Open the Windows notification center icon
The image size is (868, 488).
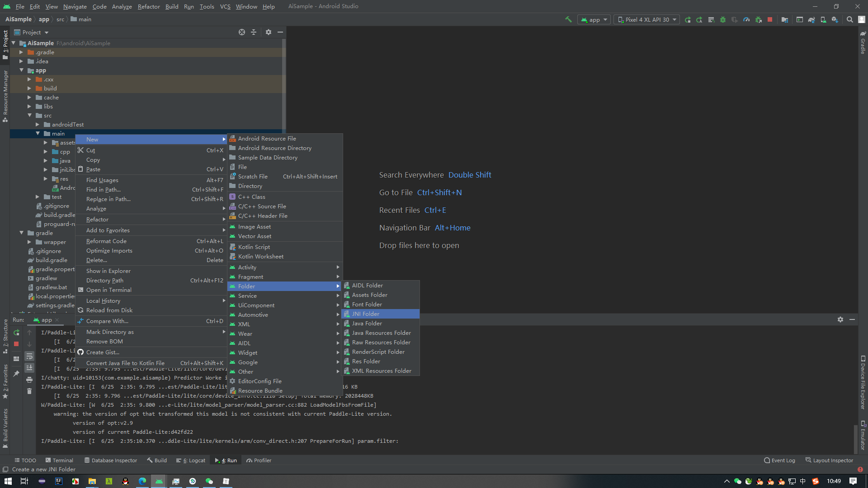(853, 481)
